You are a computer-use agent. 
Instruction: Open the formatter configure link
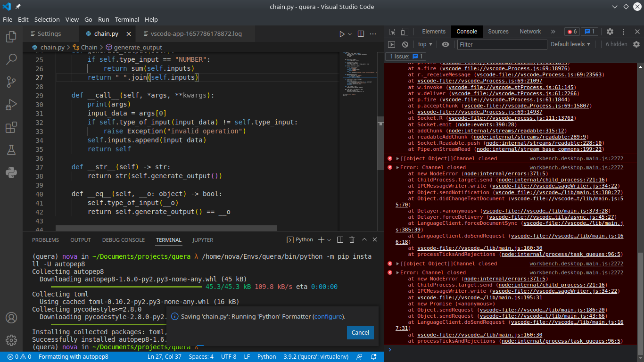click(x=328, y=316)
